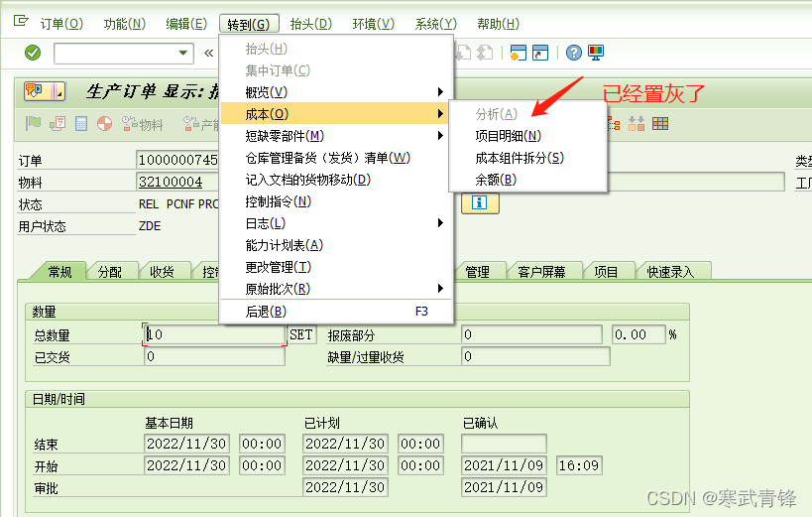Viewport: 812px width, 517px height.
Task: Click the scrap percentage 0.00 field
Action: (x=638, y=334)
